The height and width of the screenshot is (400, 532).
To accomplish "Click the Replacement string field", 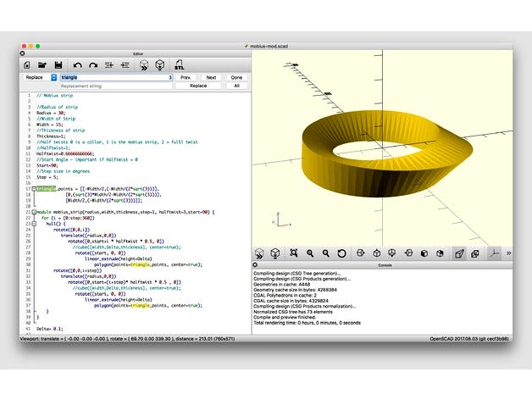I will tap(116, 86).
